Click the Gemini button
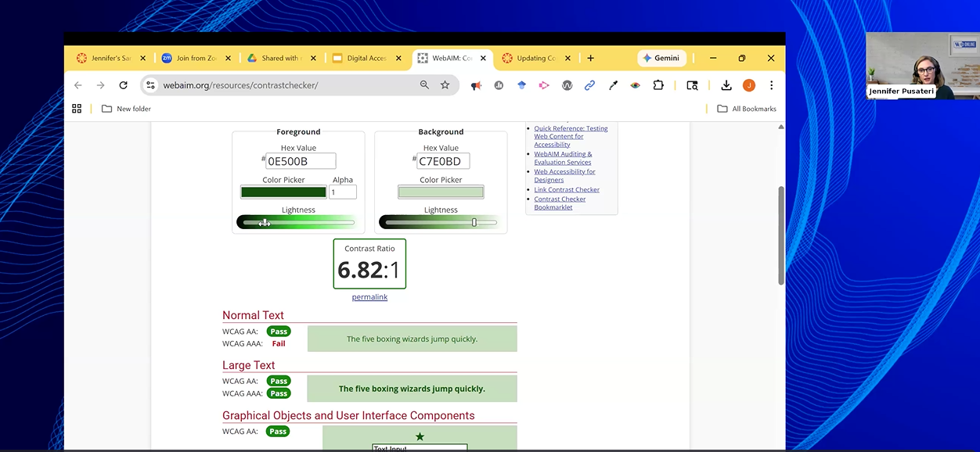Screen dimensions: 980x452 [661, 58]
